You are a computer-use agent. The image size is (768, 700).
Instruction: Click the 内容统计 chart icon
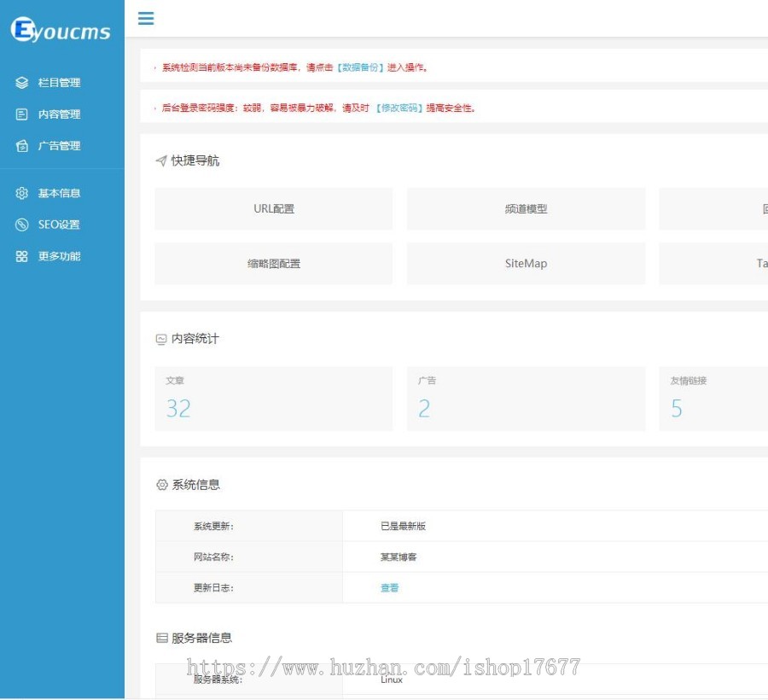[161, 339]
